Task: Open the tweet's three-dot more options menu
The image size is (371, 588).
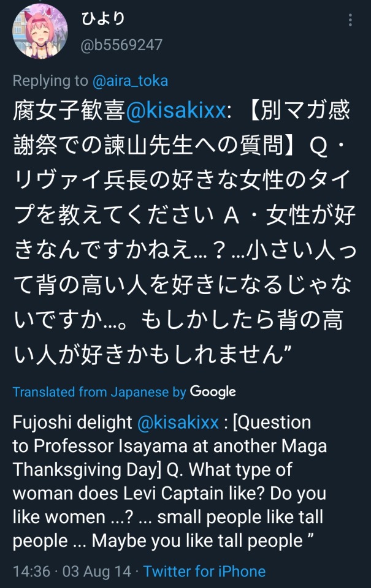Action: pyautogui.click(x=350, y=20)
